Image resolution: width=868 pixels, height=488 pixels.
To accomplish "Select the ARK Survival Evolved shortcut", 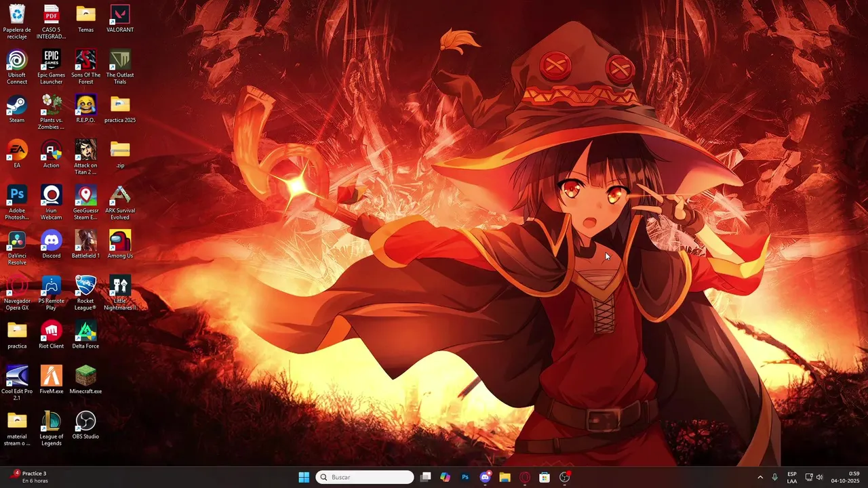I will pyautogui.click(x=120, y=202).
